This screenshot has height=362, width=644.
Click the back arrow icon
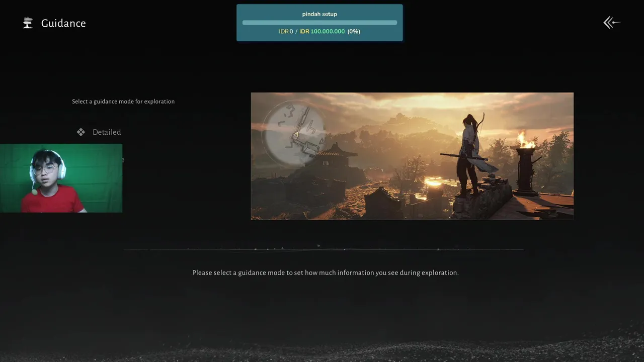pos(612,23)
